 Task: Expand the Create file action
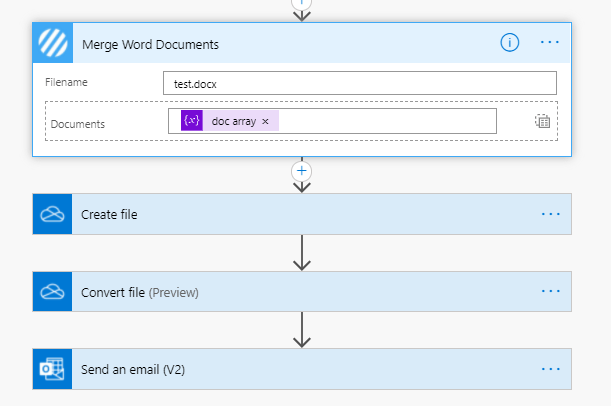pyautogui.click(x=300, y=214)
